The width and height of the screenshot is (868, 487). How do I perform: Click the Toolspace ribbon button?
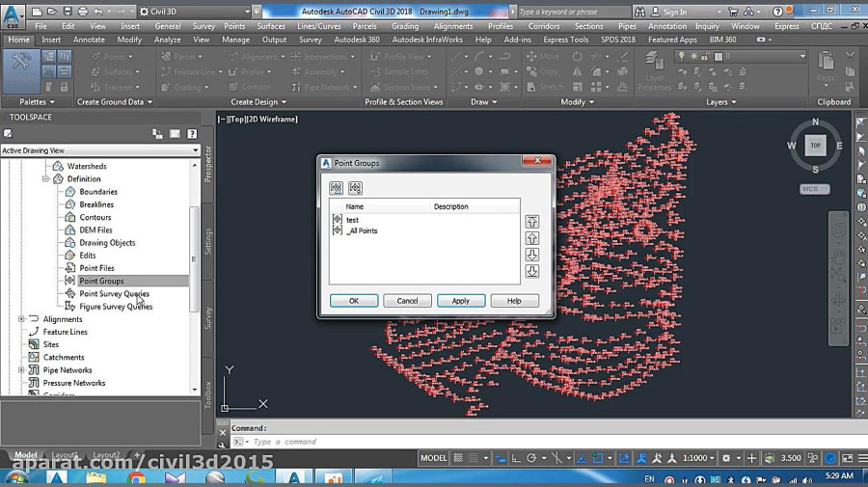pyautogui.click(x=21, y=69)
